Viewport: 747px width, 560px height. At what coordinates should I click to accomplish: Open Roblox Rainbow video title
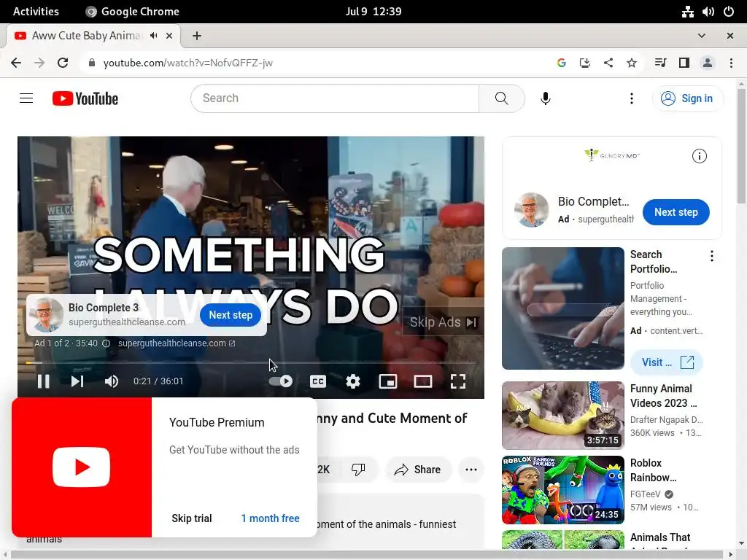click(653, 470)
